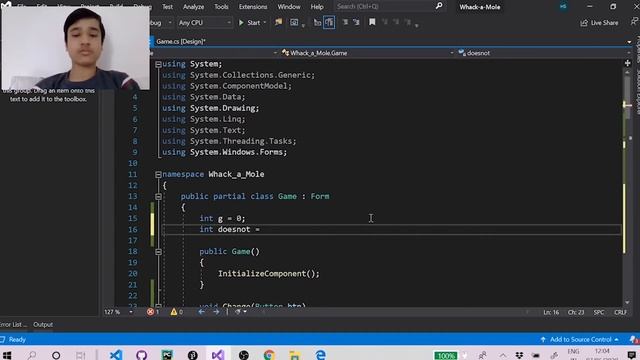The image size is (640, 360).
Task: Click the toolbar icon left of highlighted one
Action: coord(317,22)
